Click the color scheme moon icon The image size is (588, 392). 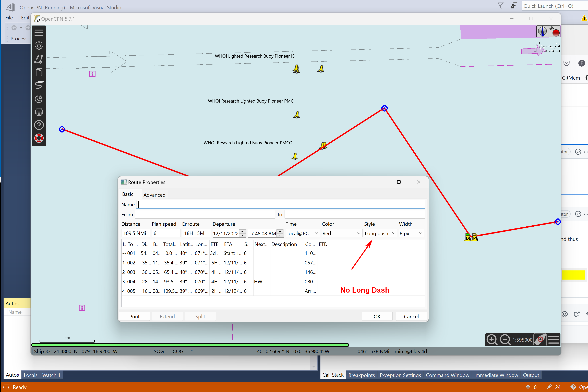tap(39, 99)
